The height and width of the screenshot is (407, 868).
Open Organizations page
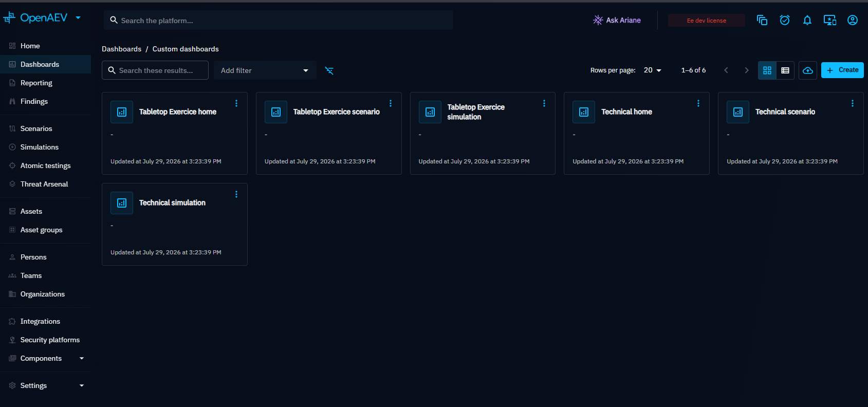45,294
